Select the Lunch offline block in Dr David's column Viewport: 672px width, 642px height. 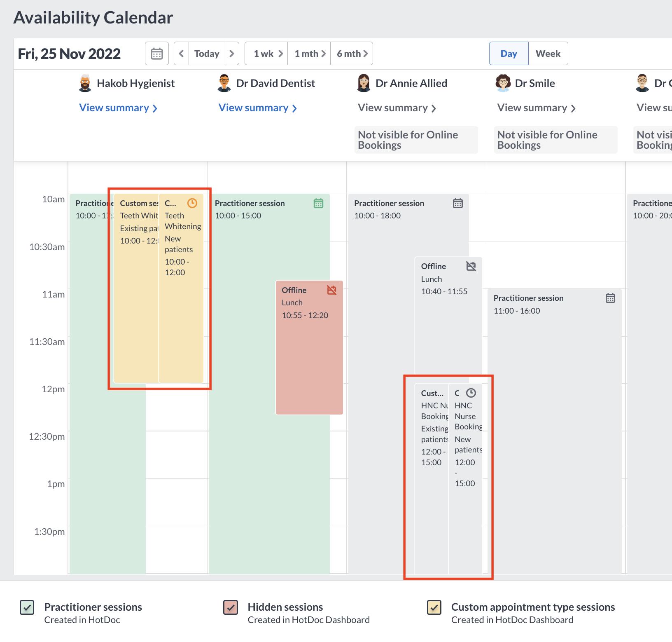tap(309, 350)
